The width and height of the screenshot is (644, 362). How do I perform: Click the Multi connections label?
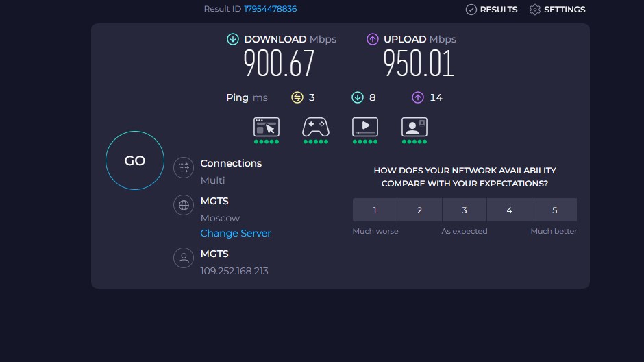click(x=213, y=180)
